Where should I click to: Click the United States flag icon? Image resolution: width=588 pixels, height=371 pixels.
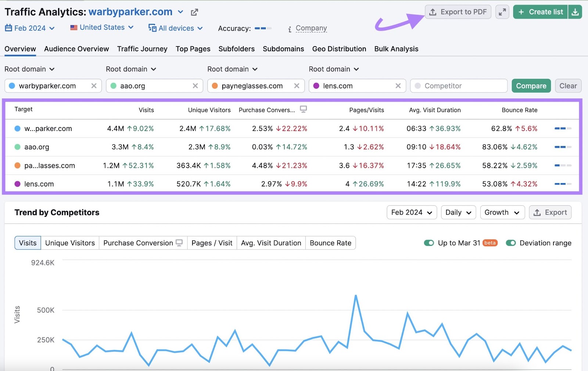(x=73, y=27)
